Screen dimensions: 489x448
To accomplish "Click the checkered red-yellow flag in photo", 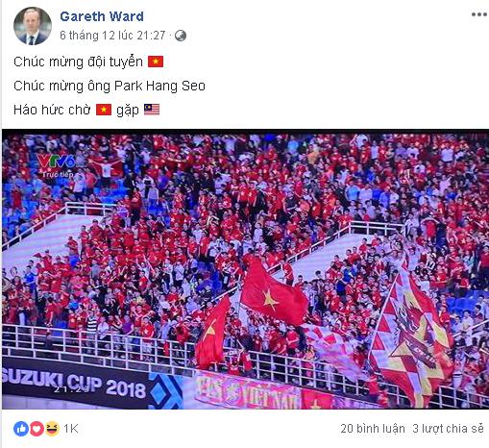I will [x=411, y=338].
